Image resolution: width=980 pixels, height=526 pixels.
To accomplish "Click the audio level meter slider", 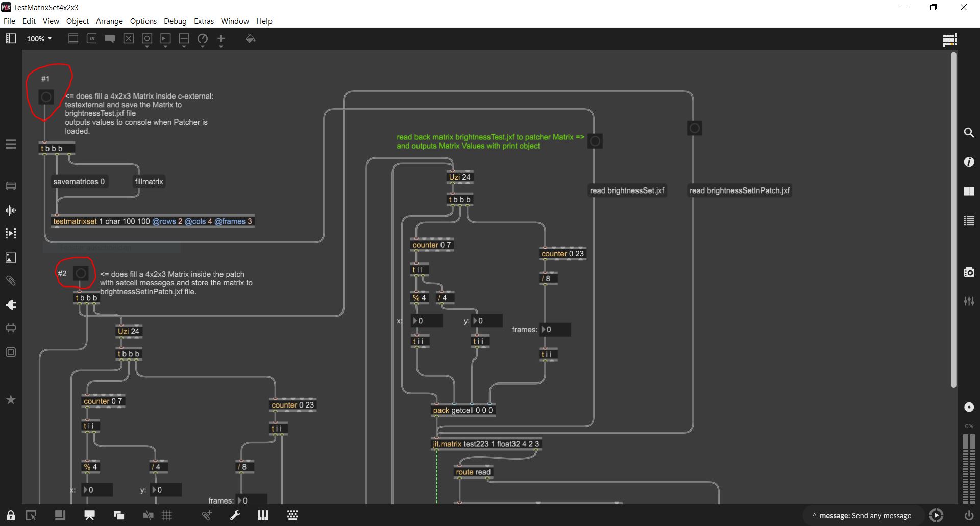I will pyautogui.click(x=968, y=469).
